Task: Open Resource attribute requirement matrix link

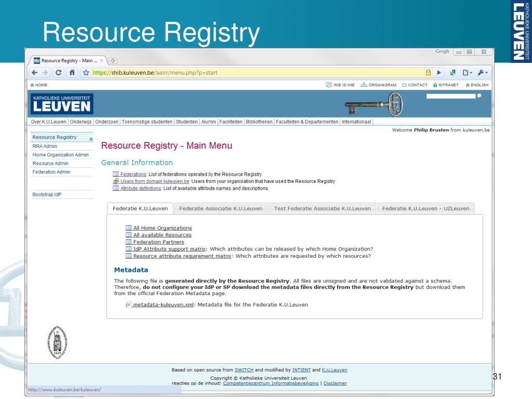Action: tap(182, 256)
